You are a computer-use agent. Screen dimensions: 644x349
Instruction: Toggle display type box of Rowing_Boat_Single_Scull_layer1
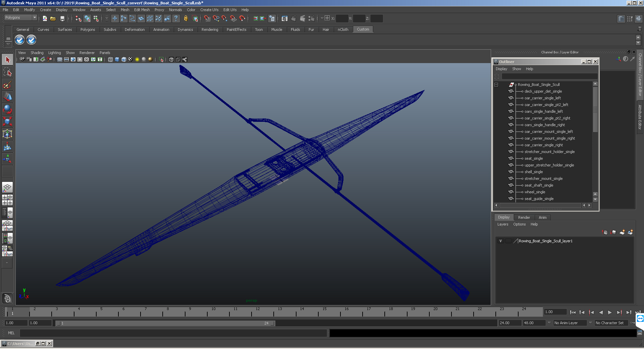coord(509,241)
